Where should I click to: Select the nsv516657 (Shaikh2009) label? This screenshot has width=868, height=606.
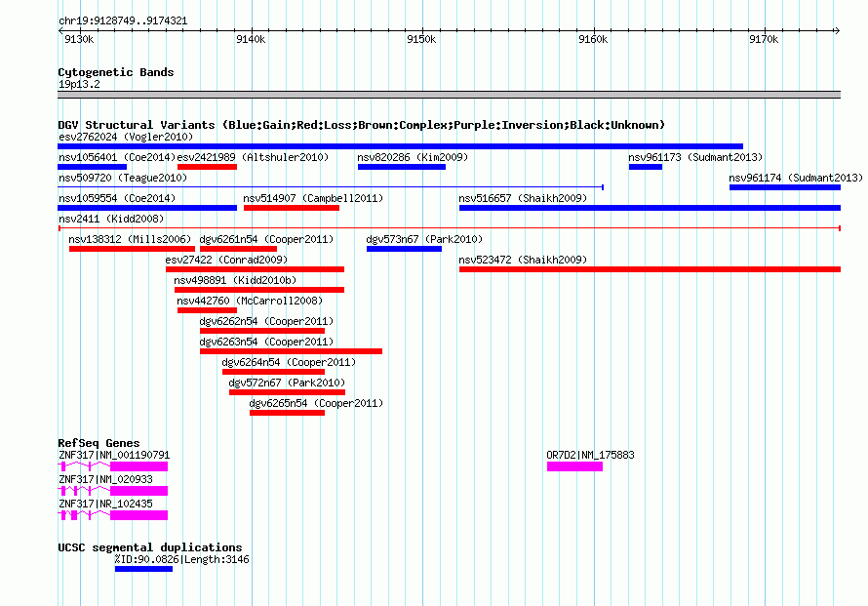click(x=523, y=198)
